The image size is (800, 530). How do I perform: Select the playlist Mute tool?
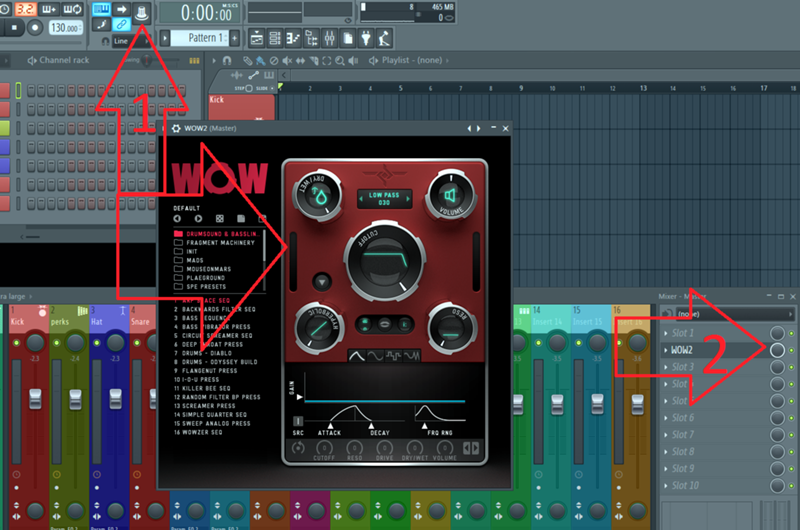tap(287, 61)
